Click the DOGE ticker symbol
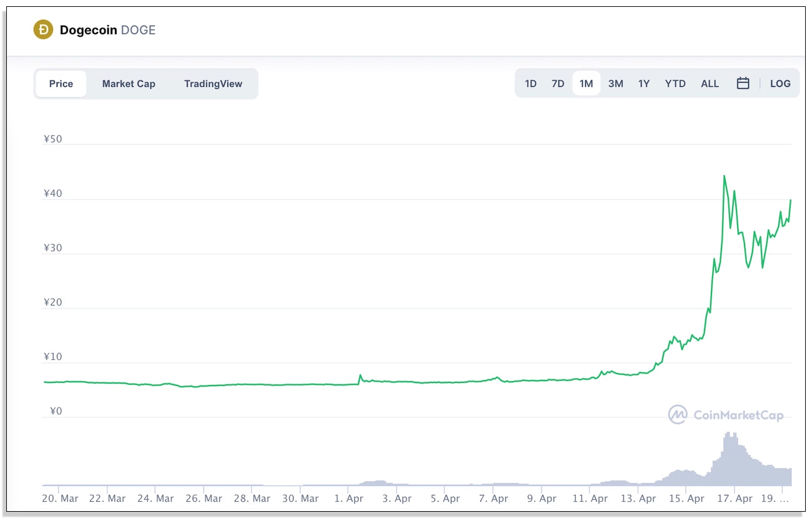Viewport: 812px width, 518px height. pos(138,30)
